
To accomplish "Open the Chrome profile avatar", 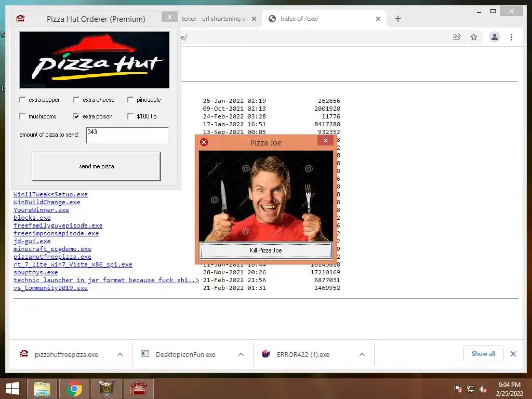I will [x=495, y=37].
